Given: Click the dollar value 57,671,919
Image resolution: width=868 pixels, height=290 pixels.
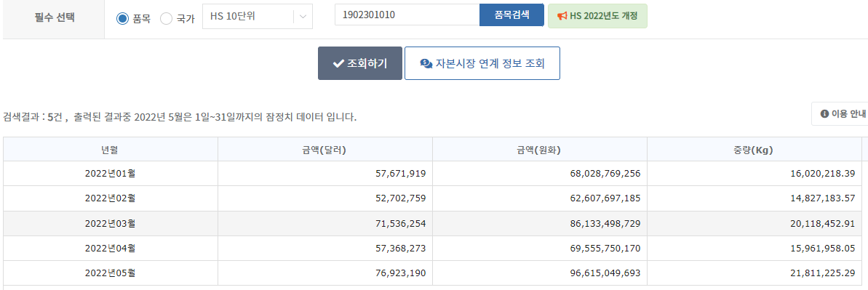Looking at the screenshot, I should (x=400, y=174).
